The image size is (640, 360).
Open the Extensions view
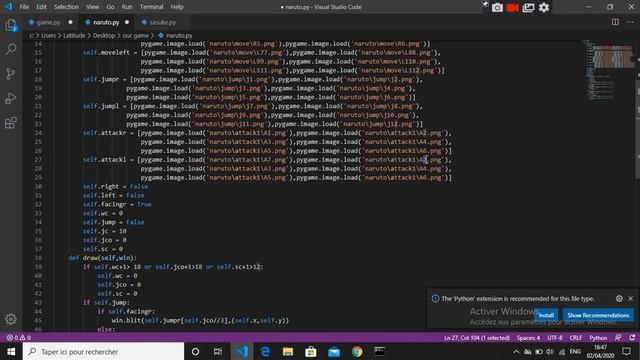point(11,122)
